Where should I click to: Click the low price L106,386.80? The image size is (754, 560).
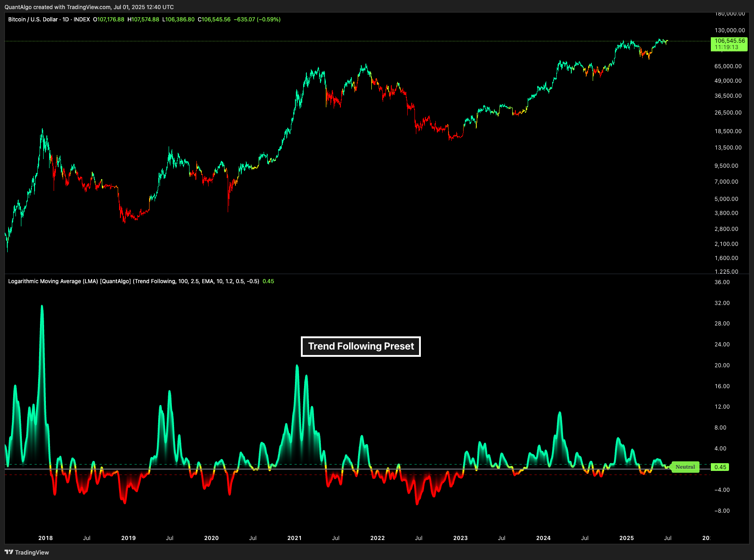178,20
